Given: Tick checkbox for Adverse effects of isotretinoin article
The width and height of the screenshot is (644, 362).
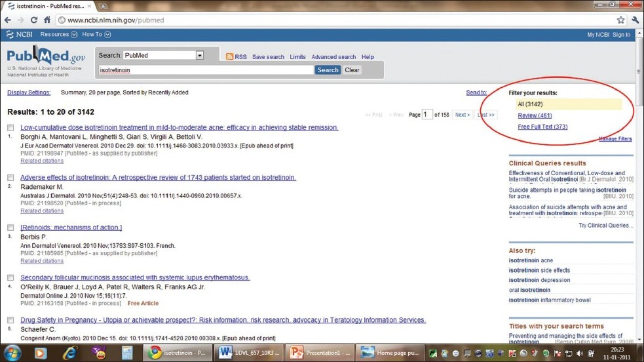Looking at the screenshot, I should pos(10,178).
